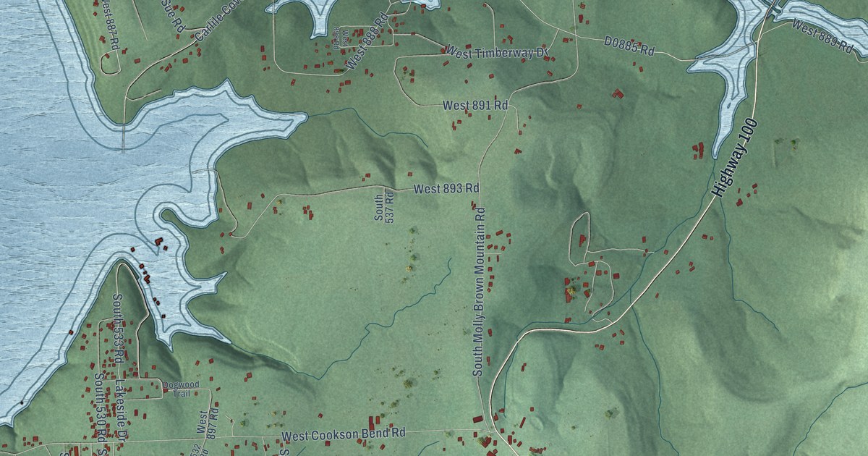Click South Molly Brown Mountain Rd label

pyautogui.click(x=478, y=293)
